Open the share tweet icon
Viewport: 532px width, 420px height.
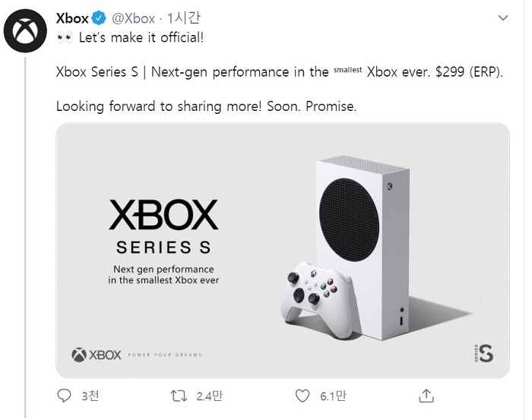tap(426, 396)
